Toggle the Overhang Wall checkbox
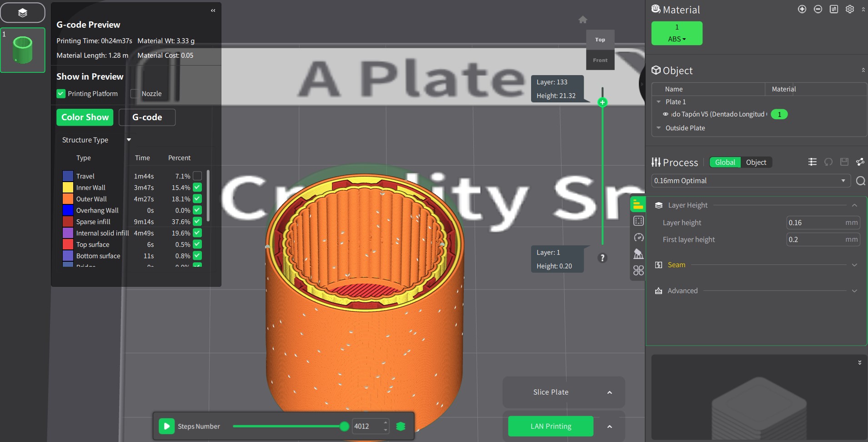Image resolution: width=868 pixels, height=442 pixels. click(x=197, y=210)
